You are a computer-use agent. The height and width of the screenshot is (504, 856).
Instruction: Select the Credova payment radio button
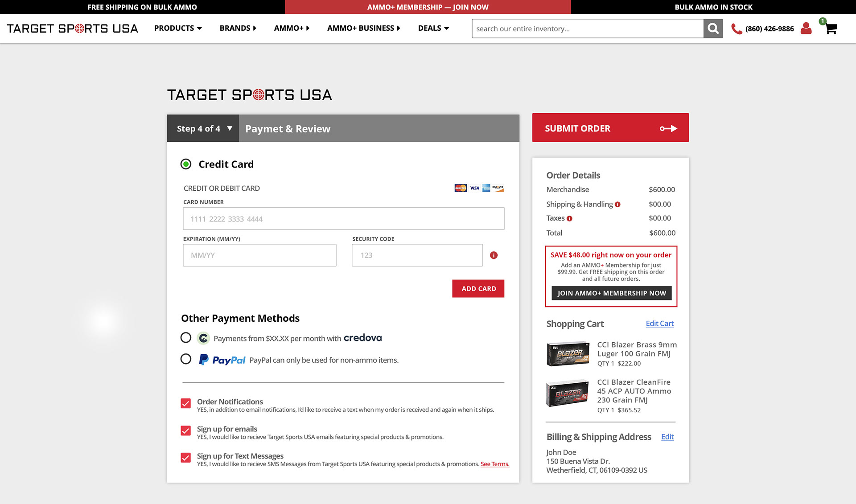[186, 338]
